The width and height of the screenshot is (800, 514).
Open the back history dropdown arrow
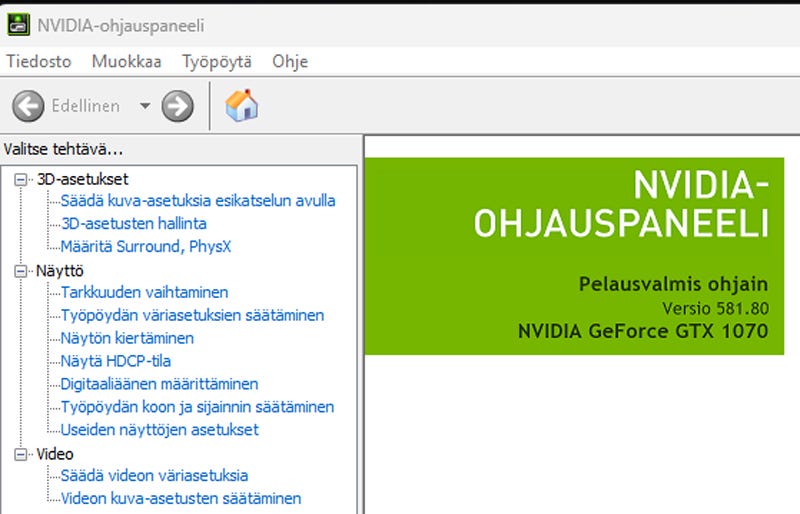click(145, 106)
